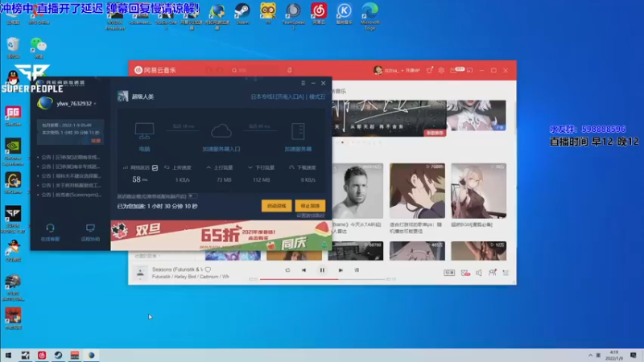Show hidden system tray icons
Image resolution: width=644 pixels, height=362 pixels.
point(591,356)
